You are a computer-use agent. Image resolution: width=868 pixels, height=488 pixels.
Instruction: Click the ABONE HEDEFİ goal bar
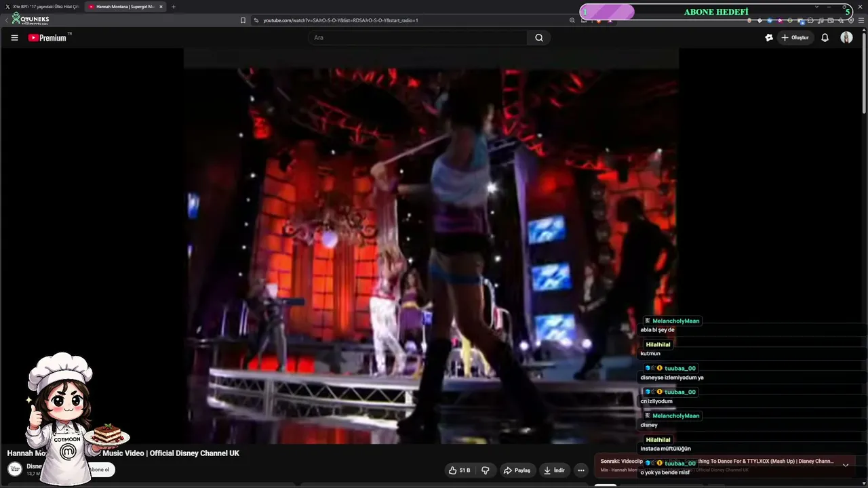click(716, 12)
